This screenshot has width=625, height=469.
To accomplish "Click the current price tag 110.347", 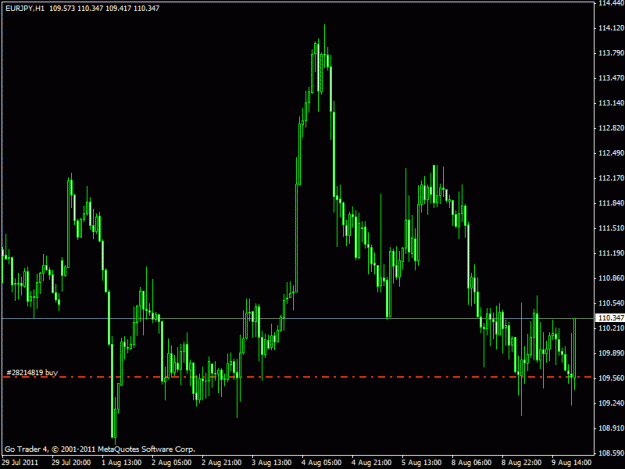I will (x=610, y=318).
